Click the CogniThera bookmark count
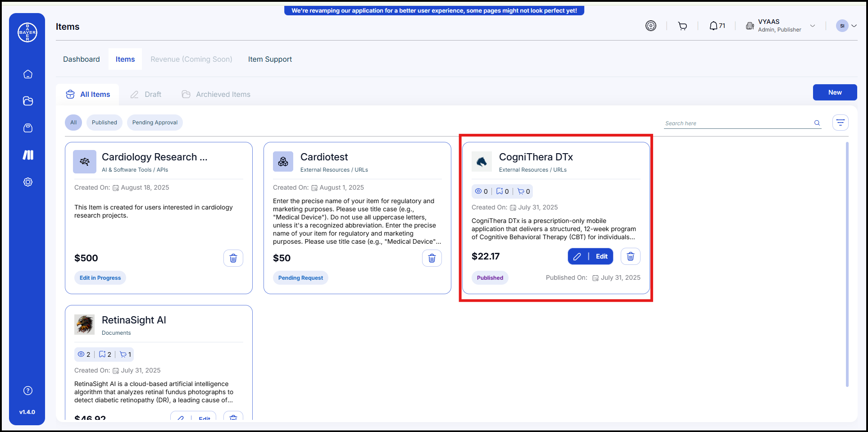Image resolution: width=868 pixels, height=432 pixels. 503,191
